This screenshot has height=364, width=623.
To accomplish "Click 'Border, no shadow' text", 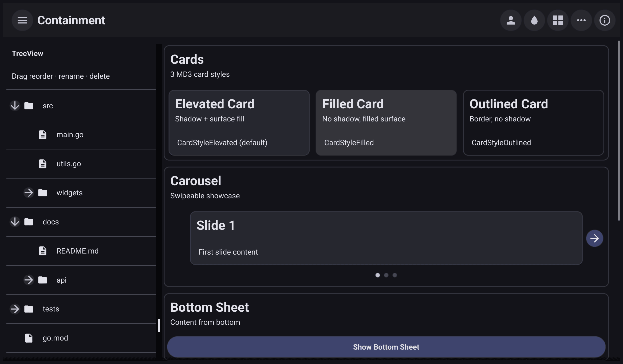I will pyautogui.click(x=500, y=119).
